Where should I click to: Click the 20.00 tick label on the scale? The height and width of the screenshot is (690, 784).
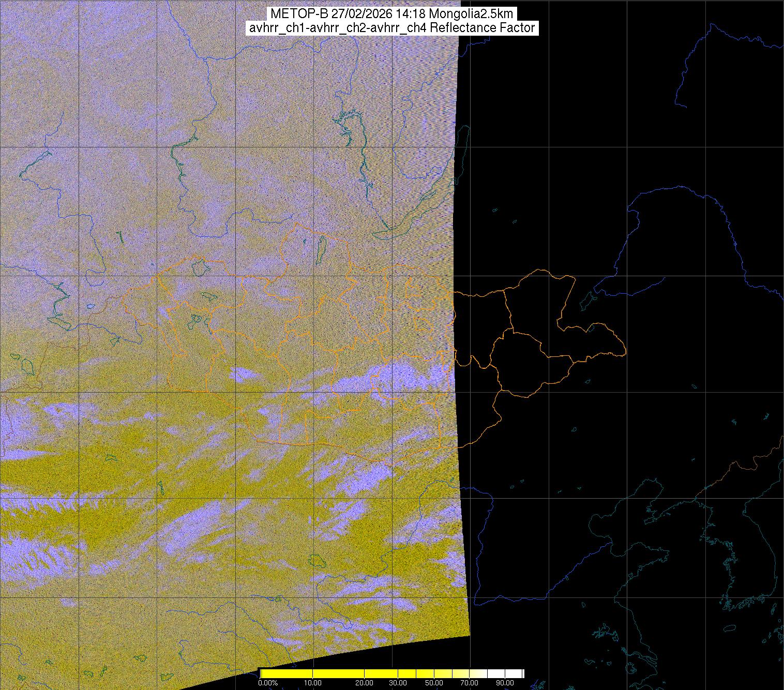pos(365,683)
